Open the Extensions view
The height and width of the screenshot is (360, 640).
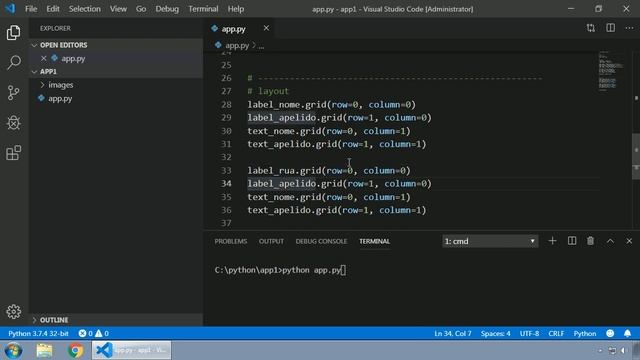pos(13,153)
